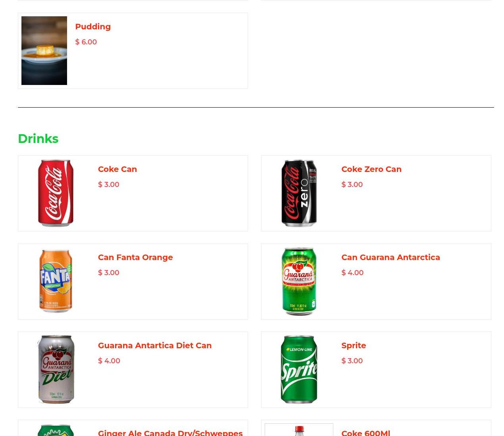Click the Coke Can $3.00 price
This screenshot has height=436, width=504.
109,185
